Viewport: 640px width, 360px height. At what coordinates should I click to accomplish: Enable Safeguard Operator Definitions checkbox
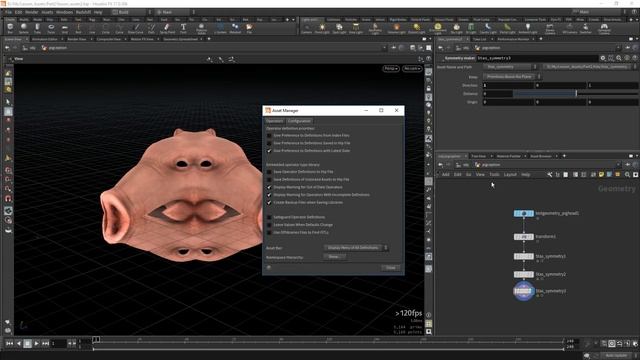(269, 217)
